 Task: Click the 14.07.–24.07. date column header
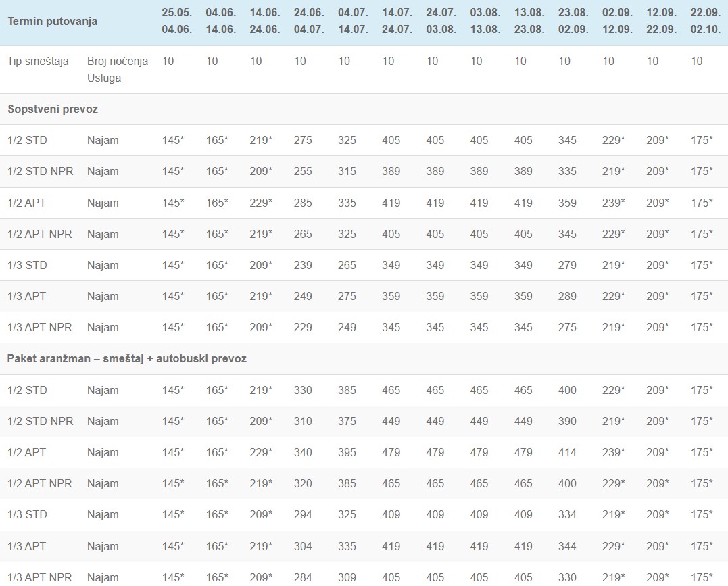point(396,21)
